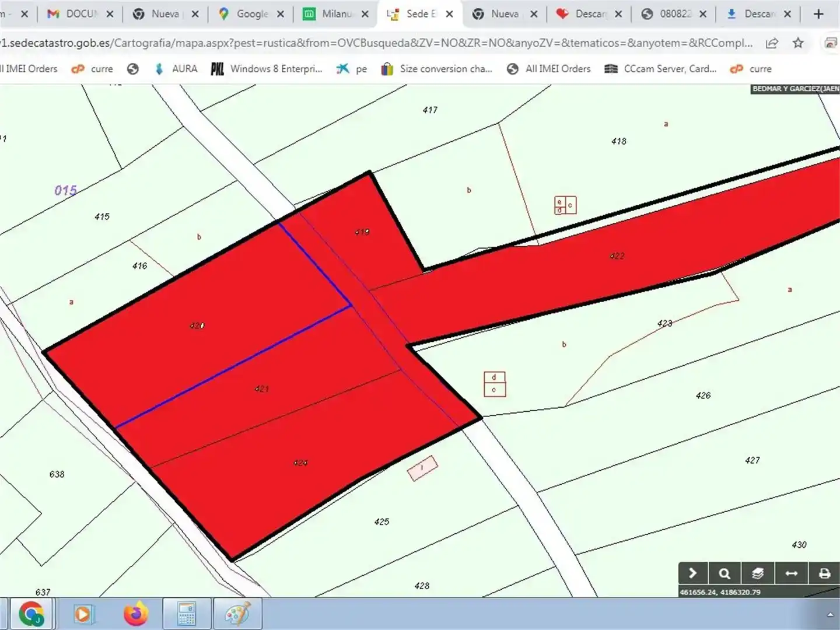Click the page URL in address bar

(x=376, y=43)
